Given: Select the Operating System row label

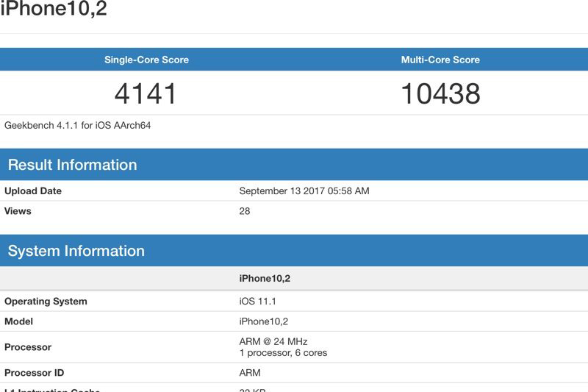Looking at the screenshot, I should [x=46, y=302].
